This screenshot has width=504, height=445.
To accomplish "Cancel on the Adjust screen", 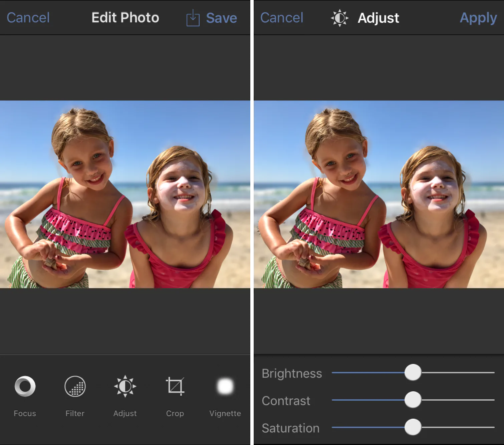I will click(x=282, y=18).
